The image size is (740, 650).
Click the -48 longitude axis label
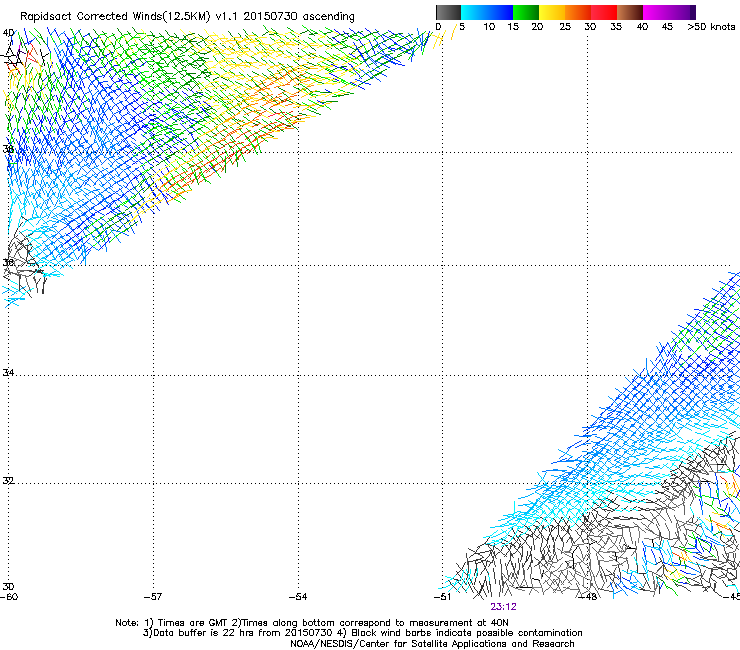tap(588, 597)
